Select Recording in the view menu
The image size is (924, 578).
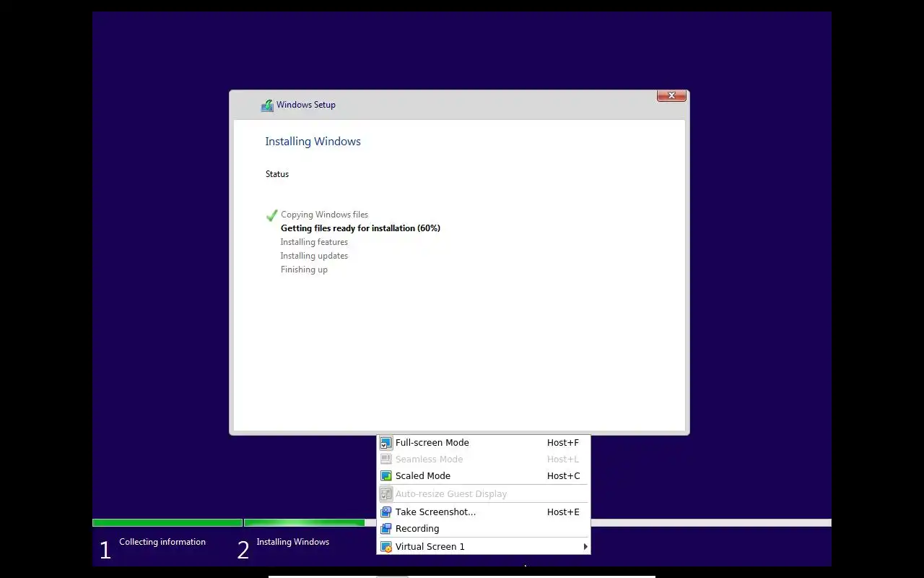484,529
